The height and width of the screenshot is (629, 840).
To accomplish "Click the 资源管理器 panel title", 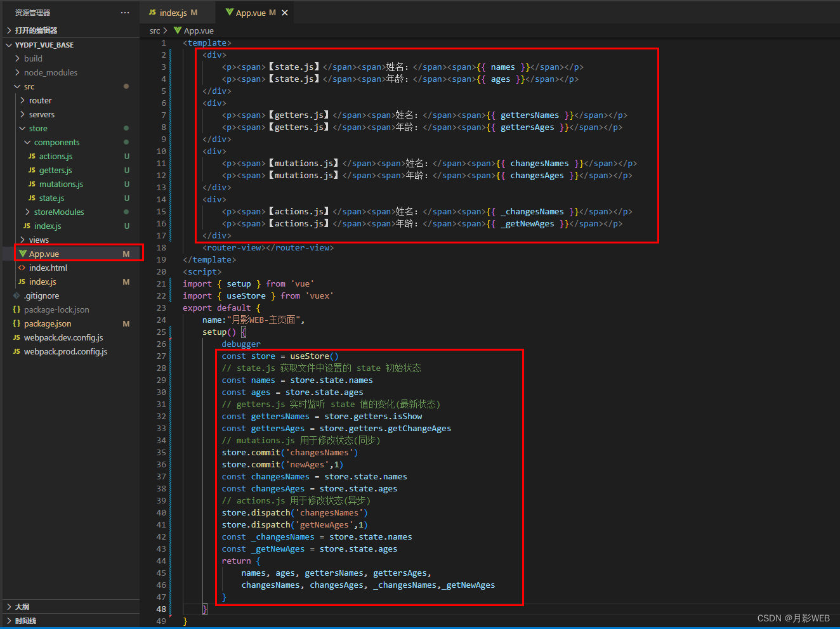I will (32, 13).
